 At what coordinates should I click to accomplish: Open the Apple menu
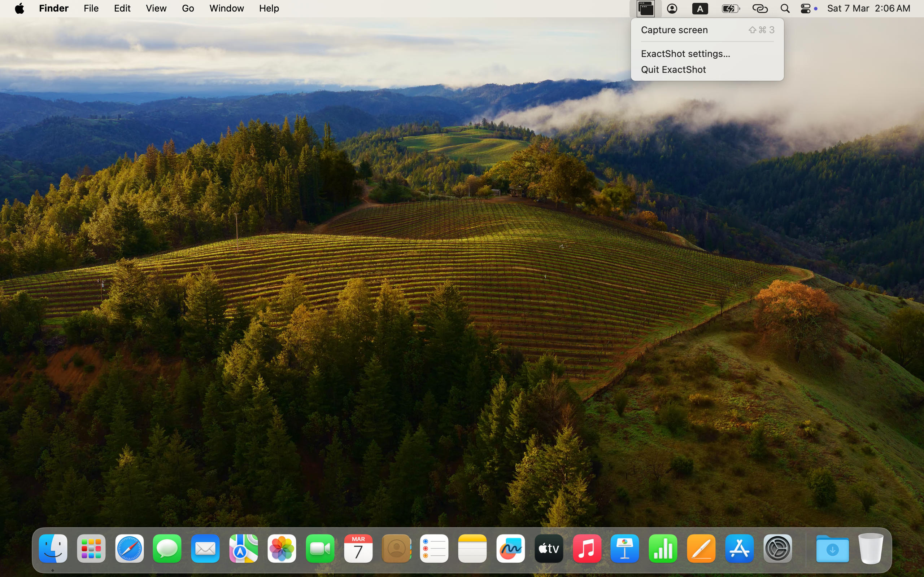(20, 8)
